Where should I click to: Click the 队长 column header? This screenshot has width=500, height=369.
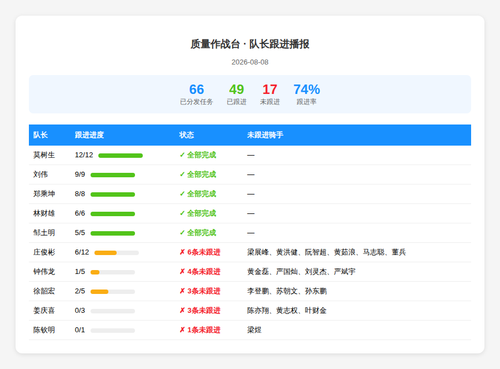pyautogui.click(x=40, y=135)
